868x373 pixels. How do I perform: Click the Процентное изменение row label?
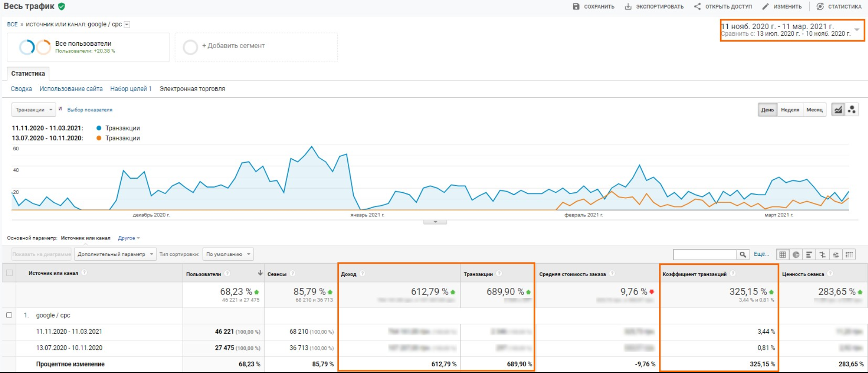point(70,364)
